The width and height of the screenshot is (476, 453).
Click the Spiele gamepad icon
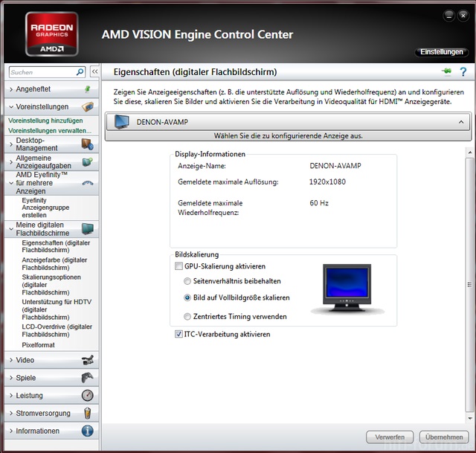coord(88,378)
